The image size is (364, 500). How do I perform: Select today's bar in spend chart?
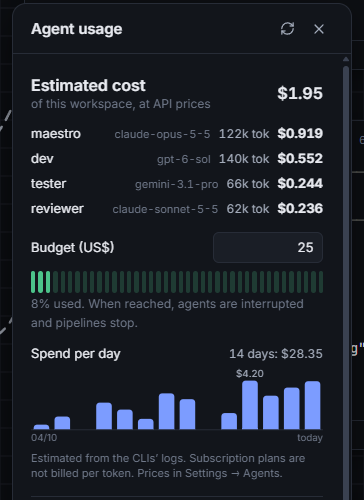click(x=313, y=405)
